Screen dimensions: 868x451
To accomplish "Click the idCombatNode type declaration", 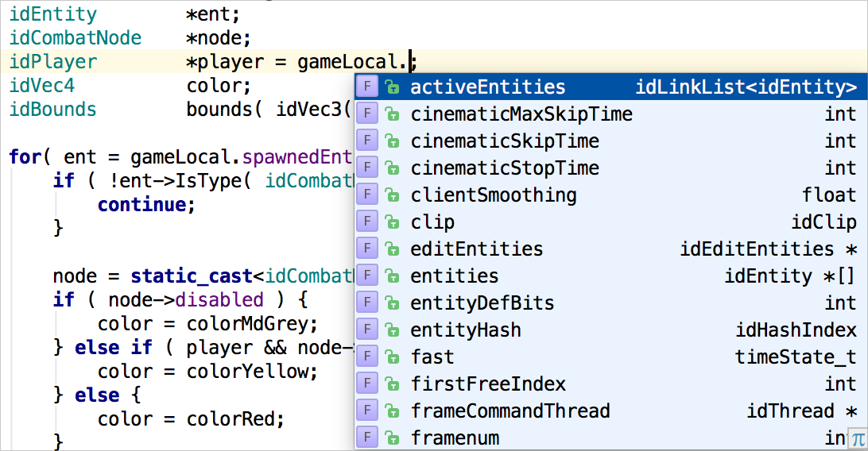I will (76, 38).
